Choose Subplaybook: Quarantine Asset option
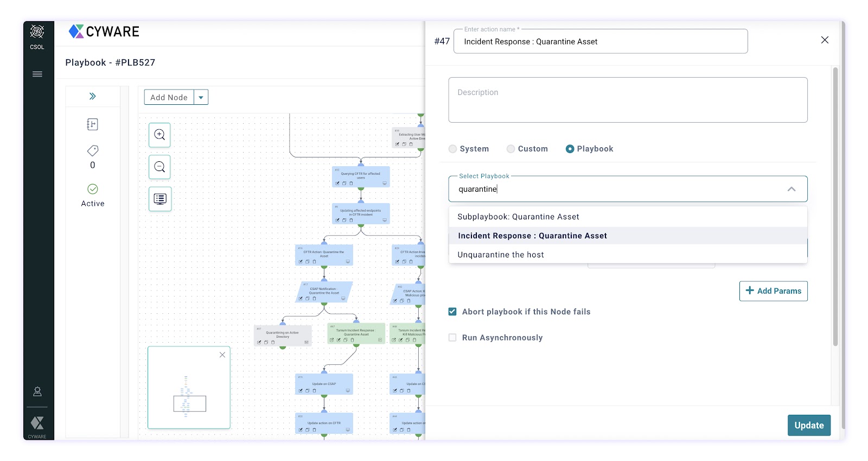The width and height of the screenshot is (868, 461). [628, 217]
